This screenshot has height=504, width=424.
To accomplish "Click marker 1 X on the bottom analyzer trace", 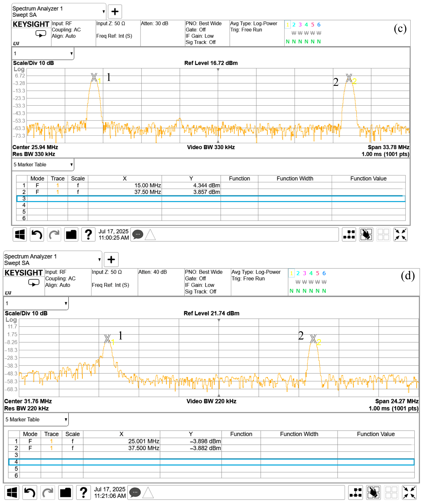I will click(x=107, y=339).
